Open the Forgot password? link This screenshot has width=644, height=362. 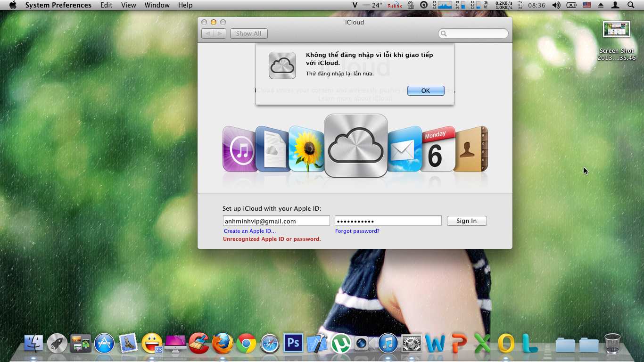pos(357,231)
